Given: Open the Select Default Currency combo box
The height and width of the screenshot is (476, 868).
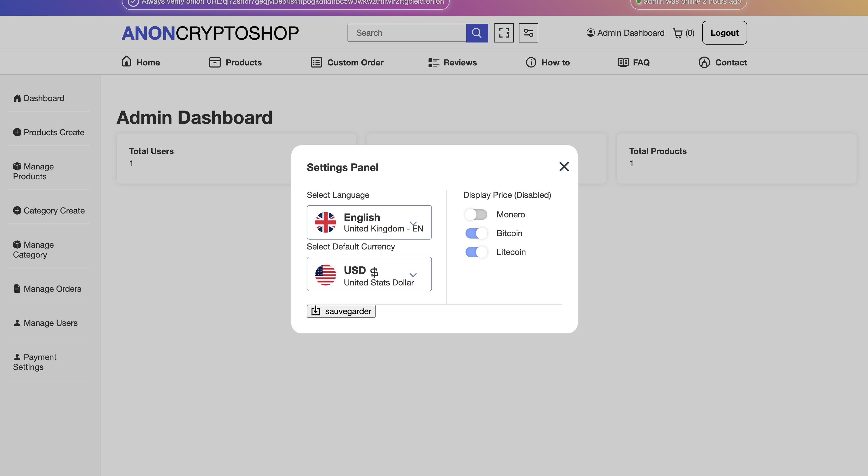Looking at the screenshot, I should coord(369,274).
